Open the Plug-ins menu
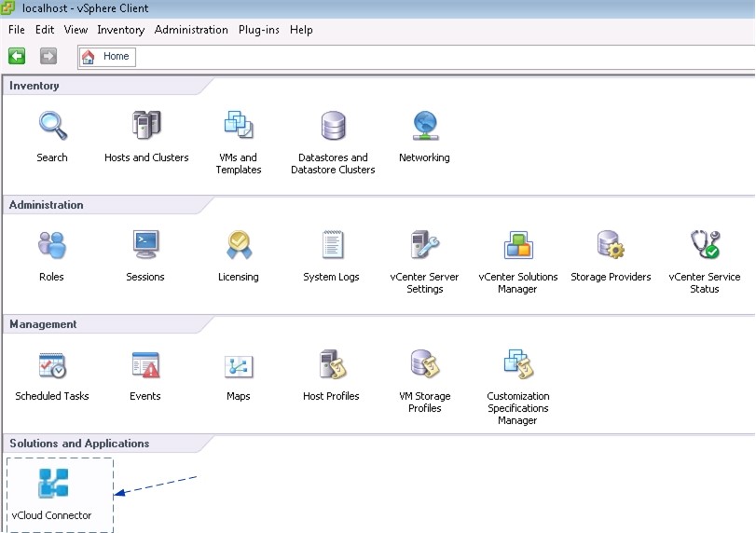Screen dimensions: 756x533 (258, 30)
